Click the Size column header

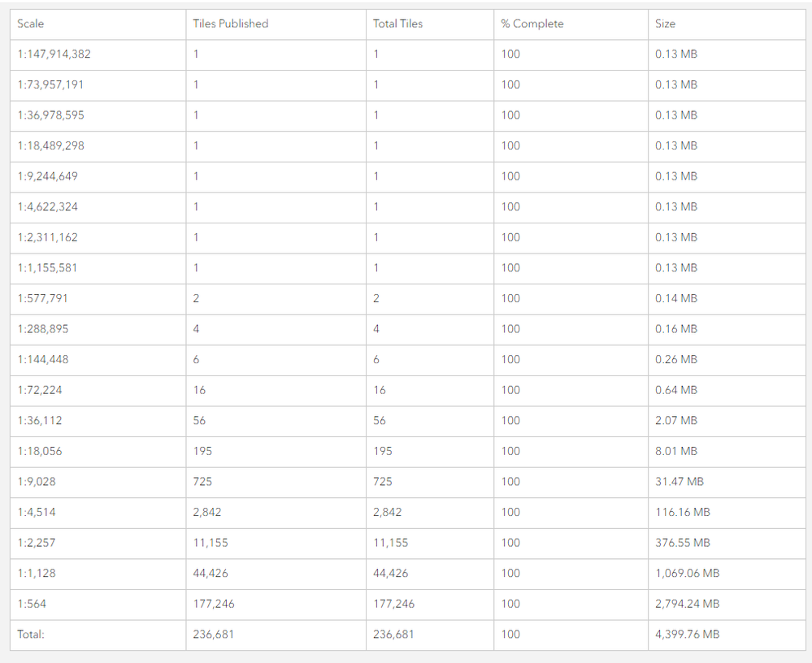[x=665, y=24]
